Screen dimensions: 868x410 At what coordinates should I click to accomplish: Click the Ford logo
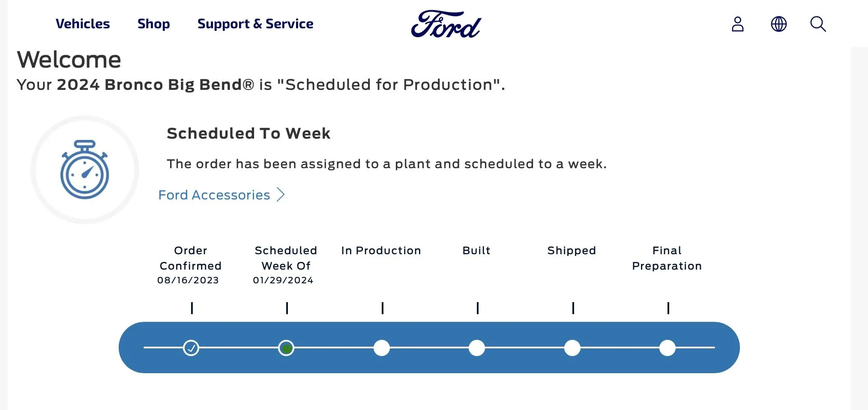446,24
